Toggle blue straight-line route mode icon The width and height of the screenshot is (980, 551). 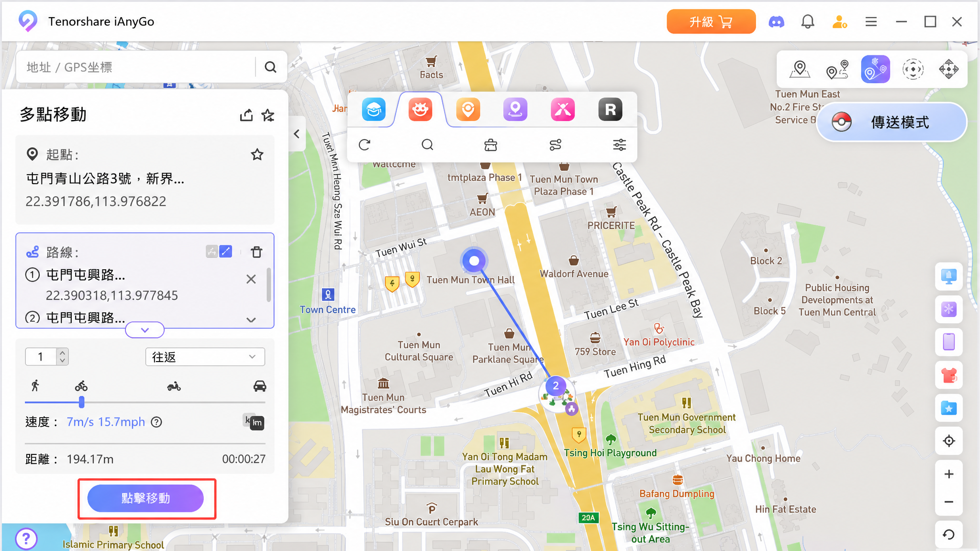226,251
